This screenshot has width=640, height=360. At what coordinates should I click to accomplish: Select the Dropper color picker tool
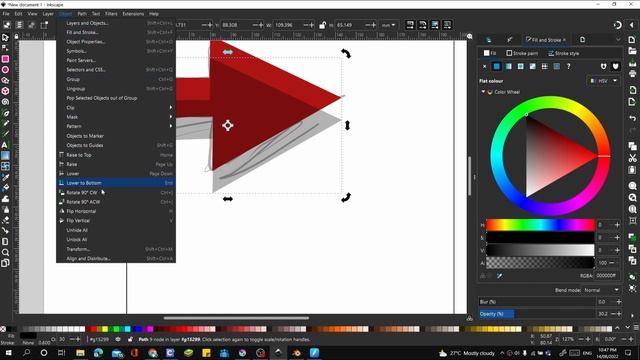pos(5,177)
